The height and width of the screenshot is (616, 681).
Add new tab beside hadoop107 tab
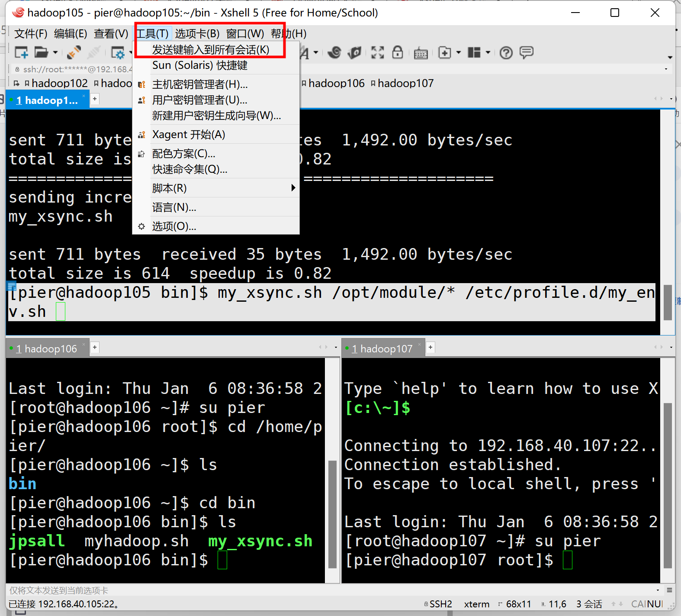click(x=430, y=347)
